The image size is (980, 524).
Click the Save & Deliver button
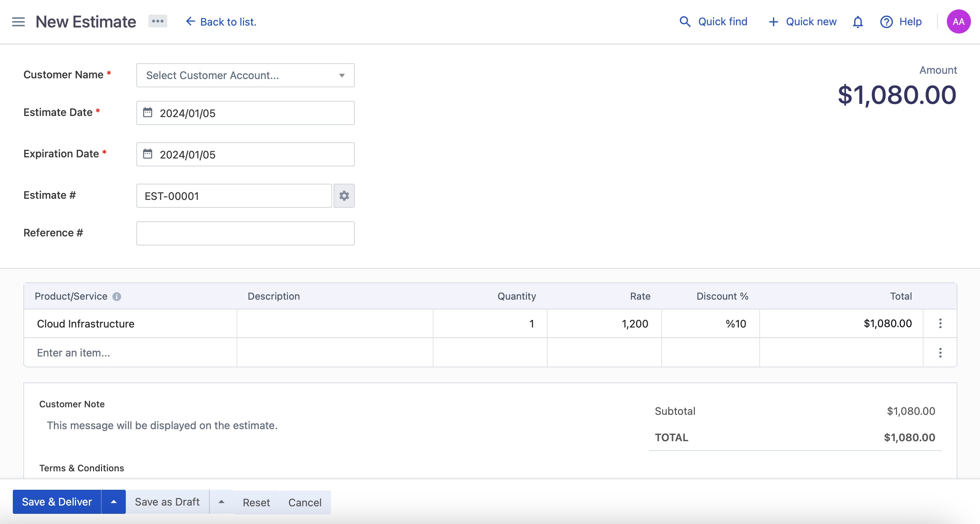click(x=56, y=501)
